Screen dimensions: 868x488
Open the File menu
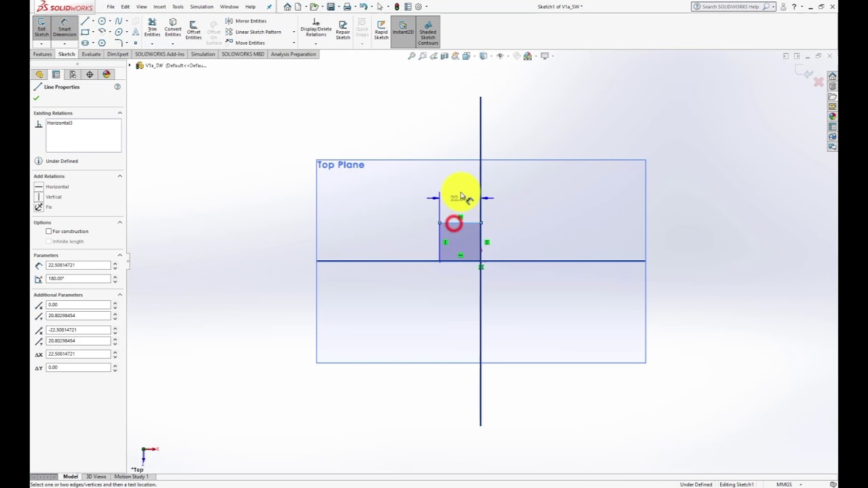pos(111,7)
